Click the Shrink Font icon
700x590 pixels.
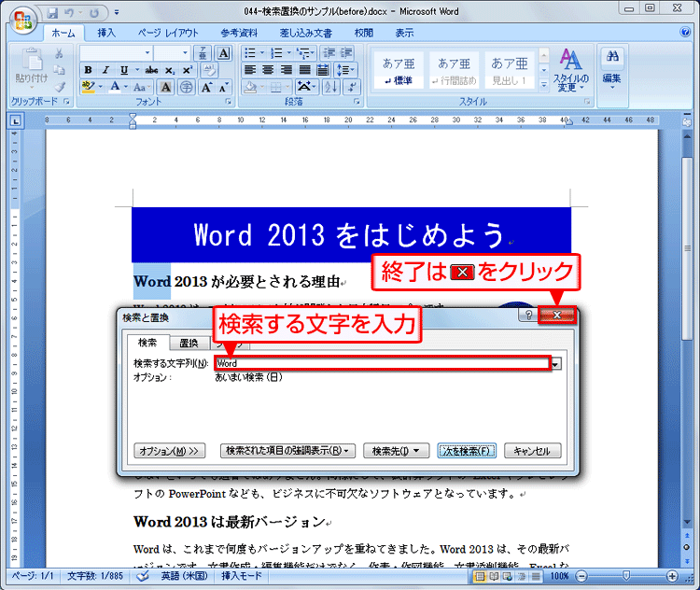223,87
